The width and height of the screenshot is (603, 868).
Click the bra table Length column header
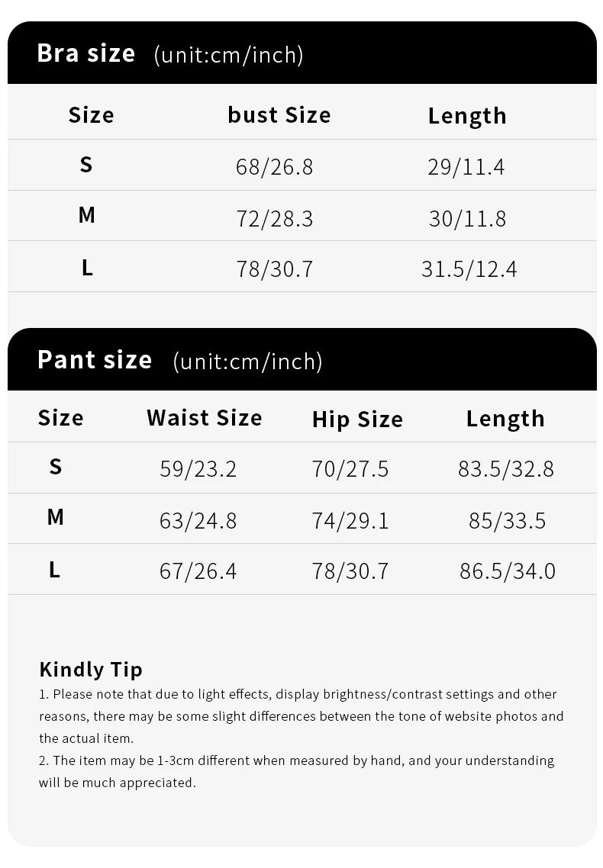coord(467,116)
